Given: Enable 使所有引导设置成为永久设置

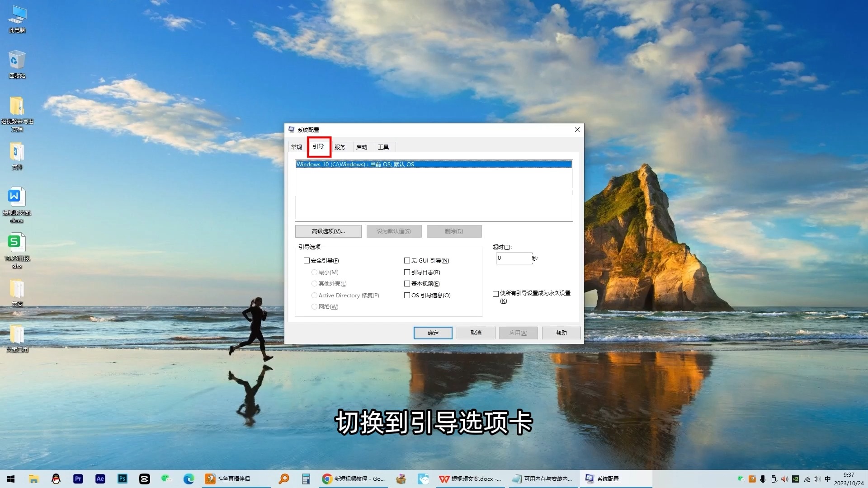Looking at the screenshot, I should 495,294.
